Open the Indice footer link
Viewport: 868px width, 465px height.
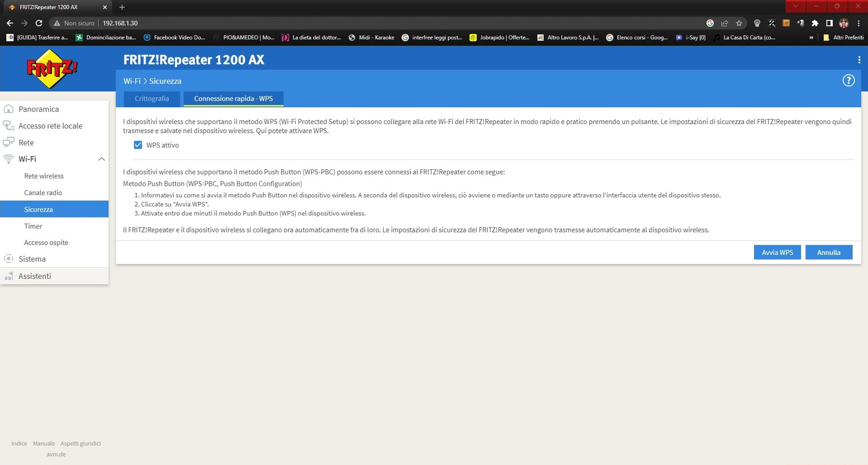click(x=19, y=443)
